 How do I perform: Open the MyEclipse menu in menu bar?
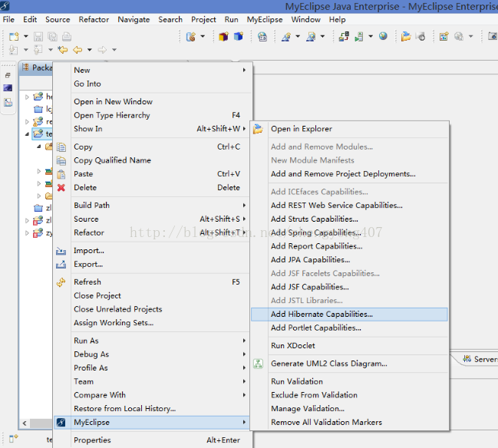pos(265,20)
